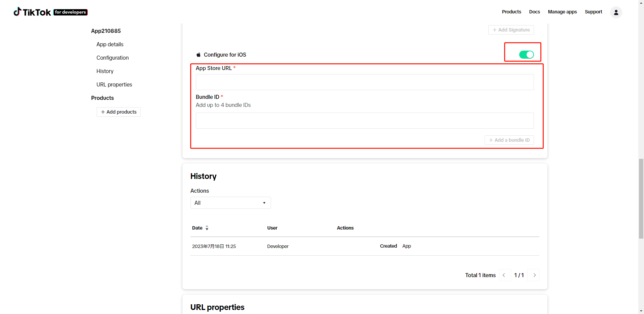Toggle the Configure for iOS switch
Viewport: 644px width, 314px height.
(x=526, y=55)
